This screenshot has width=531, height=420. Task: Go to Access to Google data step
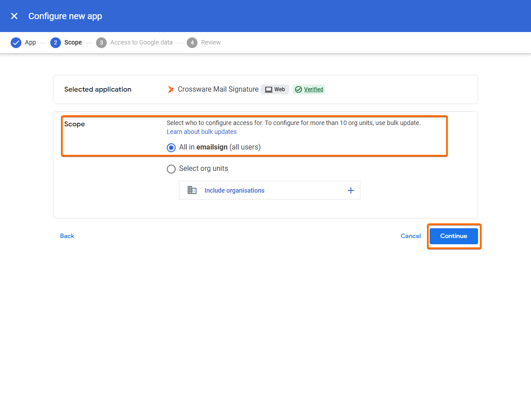tap(141, 43)
